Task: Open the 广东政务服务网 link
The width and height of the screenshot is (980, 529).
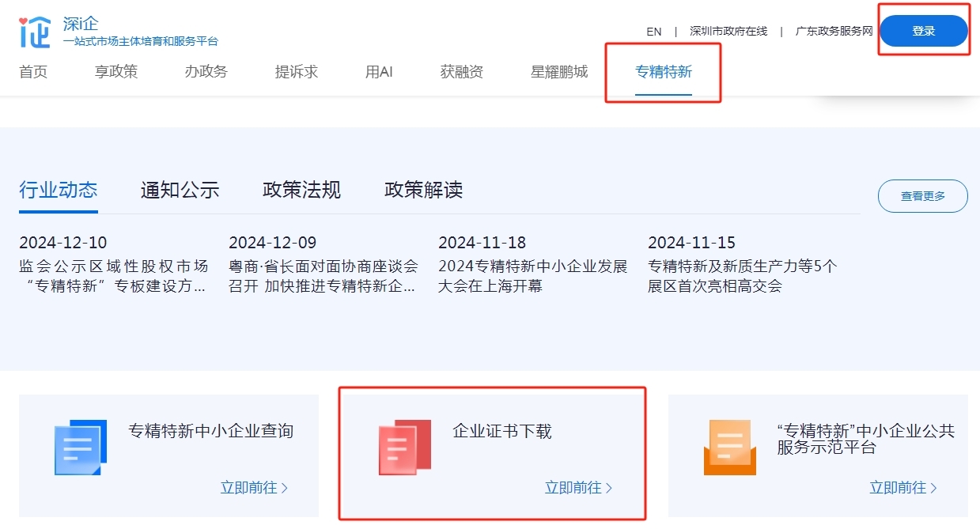Action: click(x=834, y=32)
